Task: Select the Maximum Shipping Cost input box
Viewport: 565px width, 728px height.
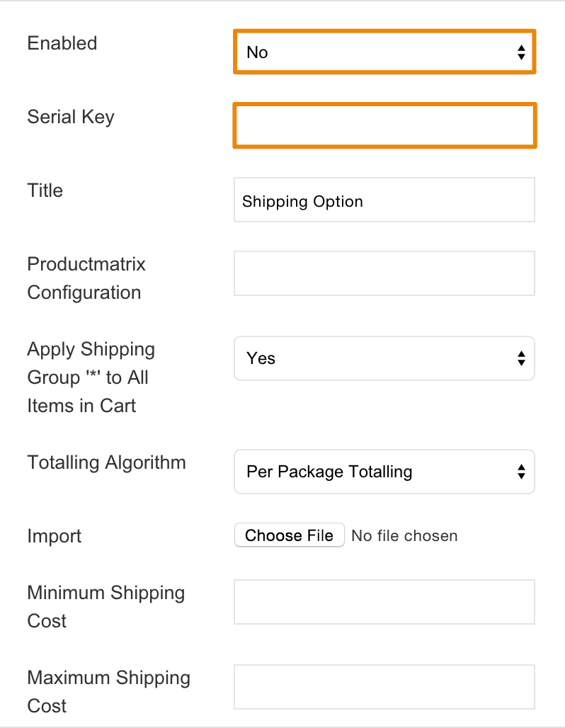Action: pyautogui.click(x=384, y=687)
